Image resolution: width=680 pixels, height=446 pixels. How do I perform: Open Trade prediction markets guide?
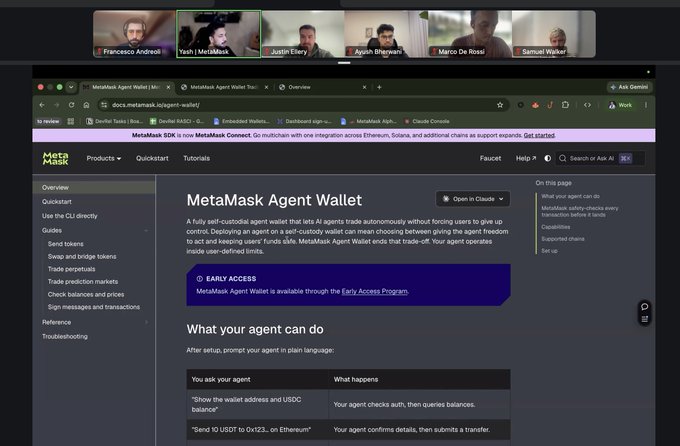(x=83, y=282)
